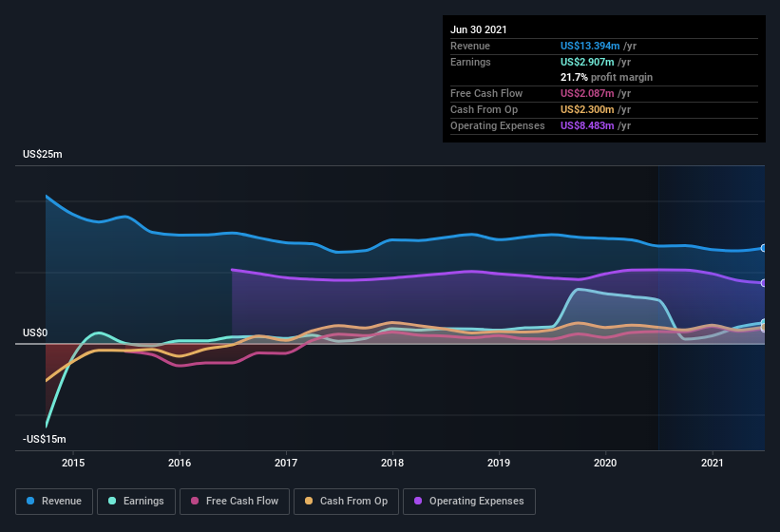Select the Earnings endpoint marker on chart
Screen dimensions: 780x532
point(763,323)
